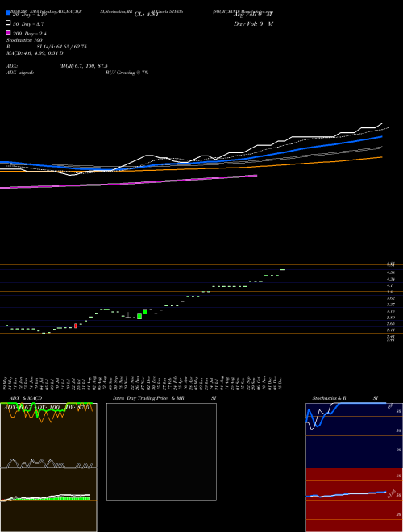Click the last price tick near 4.81

282,269
